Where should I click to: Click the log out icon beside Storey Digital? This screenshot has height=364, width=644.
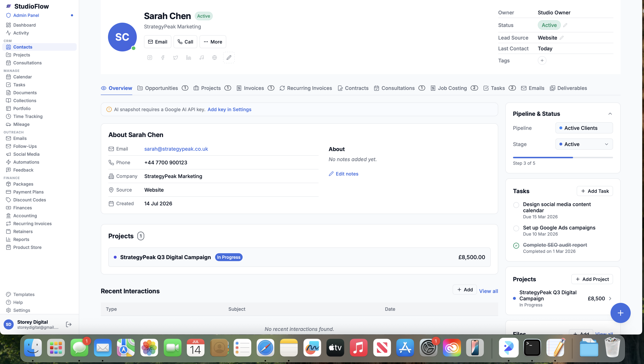tap(69, 324)
